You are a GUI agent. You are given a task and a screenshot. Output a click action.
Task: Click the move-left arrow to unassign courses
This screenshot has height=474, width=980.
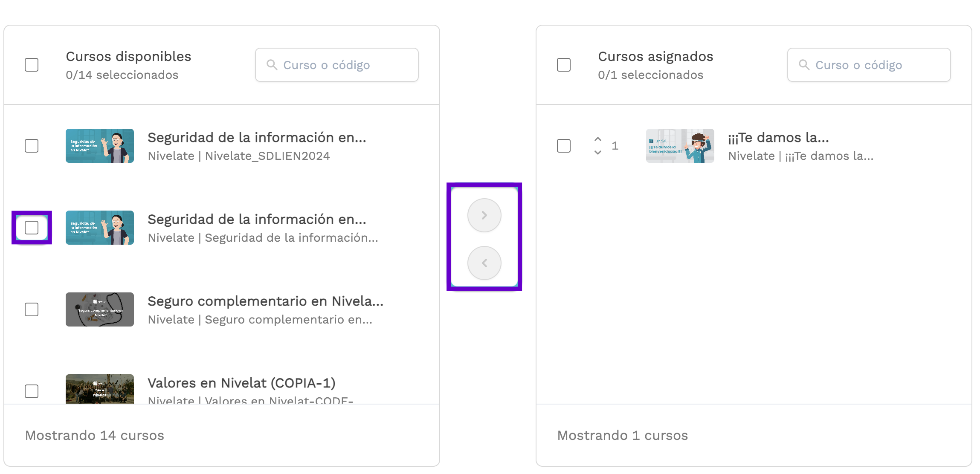pos(484,263)
